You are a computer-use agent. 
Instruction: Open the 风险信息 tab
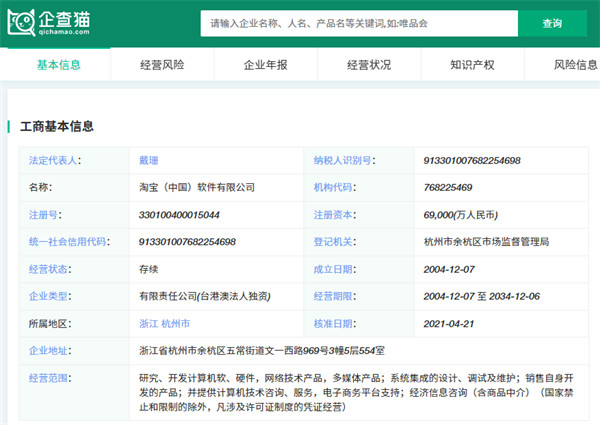click(x=575, y=65)
